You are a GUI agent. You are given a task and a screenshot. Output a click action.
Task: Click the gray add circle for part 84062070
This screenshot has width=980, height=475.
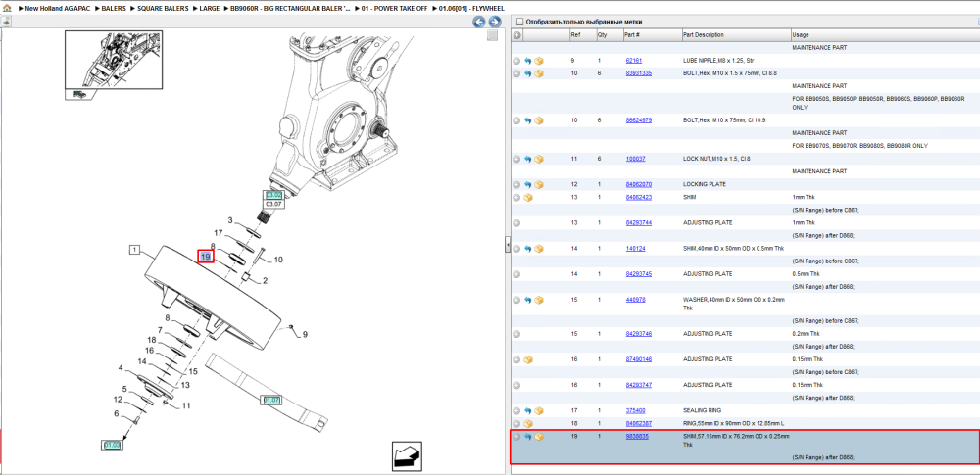coord(516,184)
